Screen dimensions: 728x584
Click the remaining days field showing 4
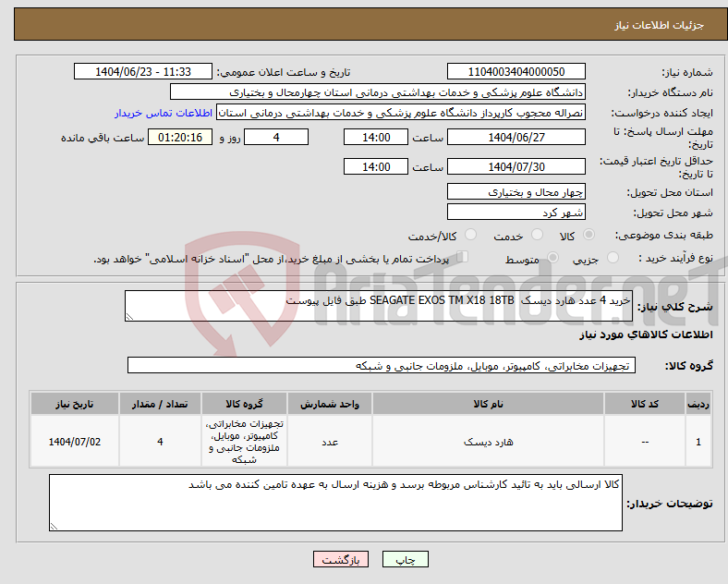coord(276,137)
